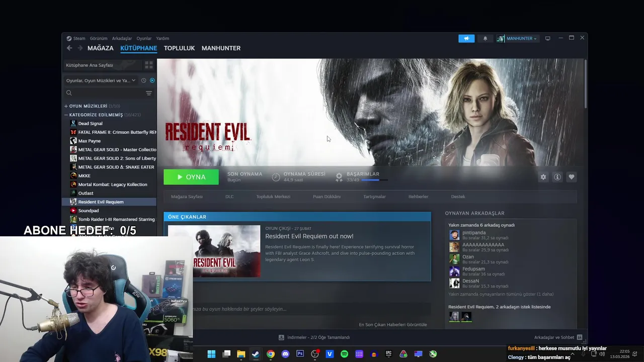Open friend pintipanda's entry
This screenshot has height=362, width=644.
point(479,235)
